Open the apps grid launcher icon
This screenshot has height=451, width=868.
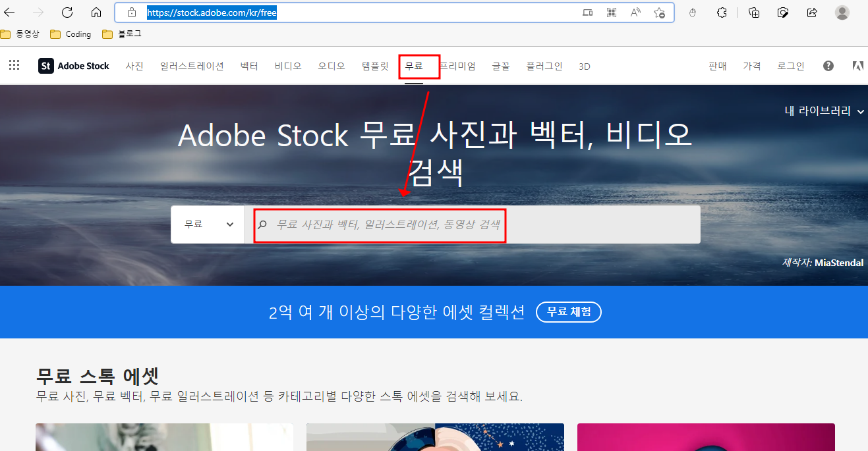(14, 65)
